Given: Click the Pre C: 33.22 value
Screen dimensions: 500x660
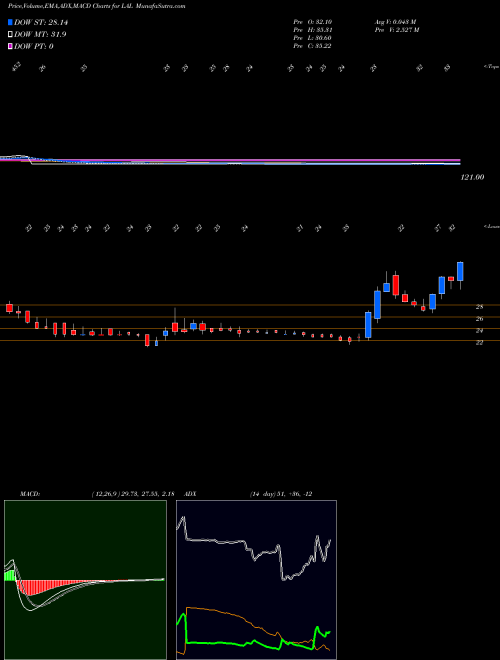Looking at the screenshot, I should tap(312, 46).
